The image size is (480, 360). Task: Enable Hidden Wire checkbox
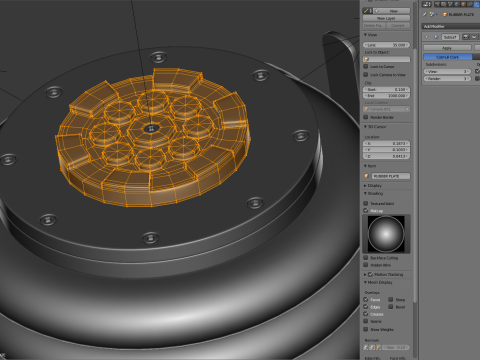366,265
